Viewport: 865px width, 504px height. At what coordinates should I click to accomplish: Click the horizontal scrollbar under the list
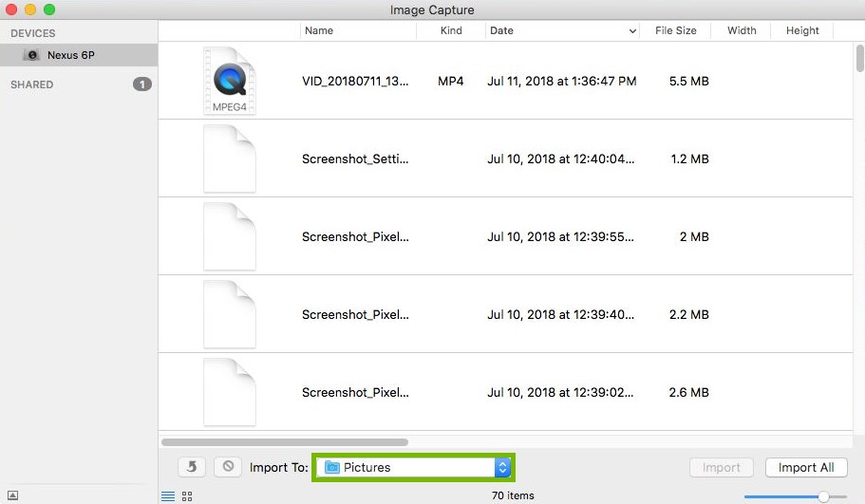click(x=285, y=442)
